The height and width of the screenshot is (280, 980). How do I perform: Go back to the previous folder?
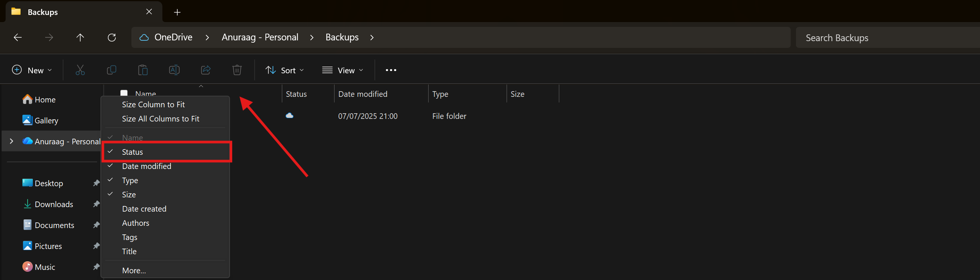pos(18,37)
